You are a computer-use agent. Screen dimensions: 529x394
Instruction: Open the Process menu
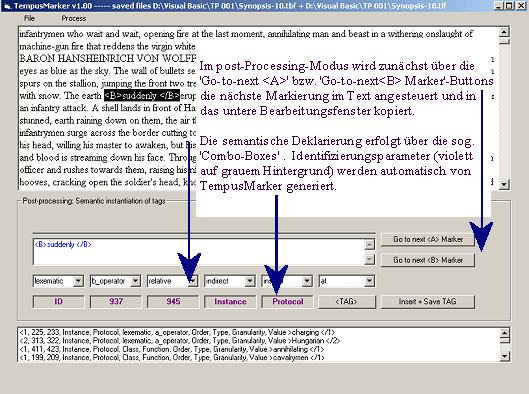point(74,19)
